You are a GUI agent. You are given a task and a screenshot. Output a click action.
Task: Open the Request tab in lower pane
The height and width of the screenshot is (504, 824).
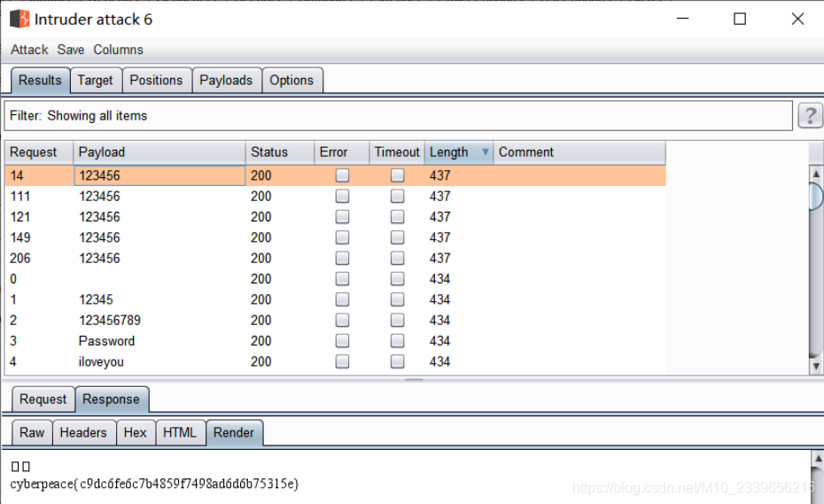pos(43,399)
